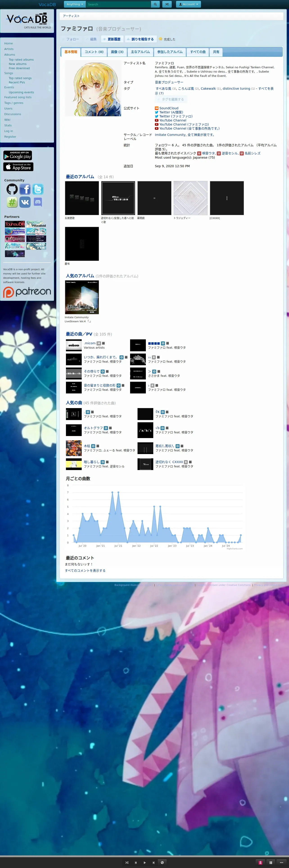Click the 音の留まりと収斂の形 song title
This screenshot has width=289, height=868.
tap(99, 385)
